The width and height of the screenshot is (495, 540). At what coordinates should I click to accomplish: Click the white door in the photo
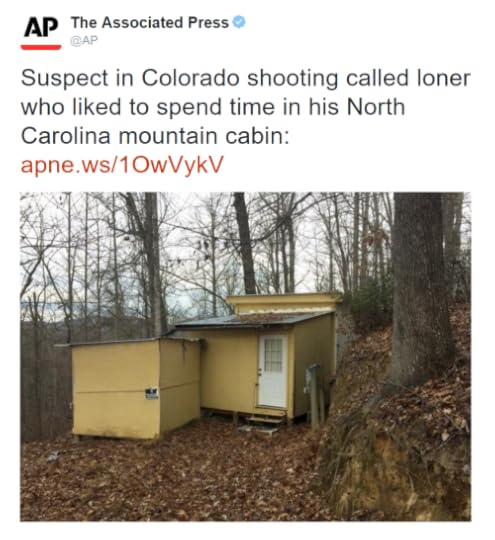coord(273,371)
